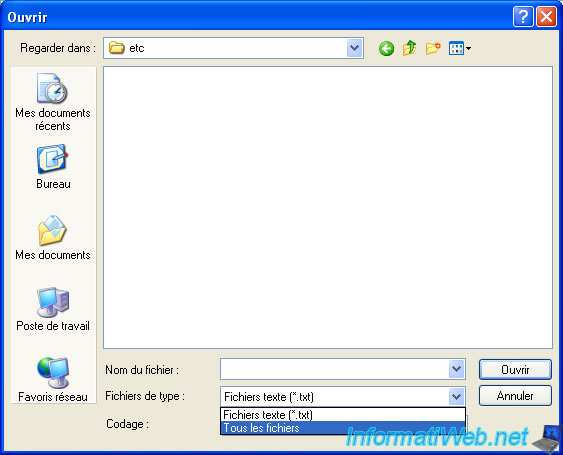Open Favoris réseau
This screenshot has height=455, width=563.
pos(53,380)
